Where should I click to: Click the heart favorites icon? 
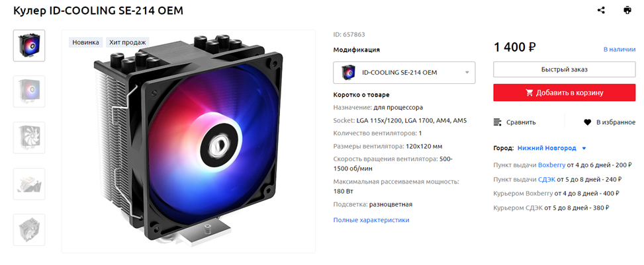[587, 122]
